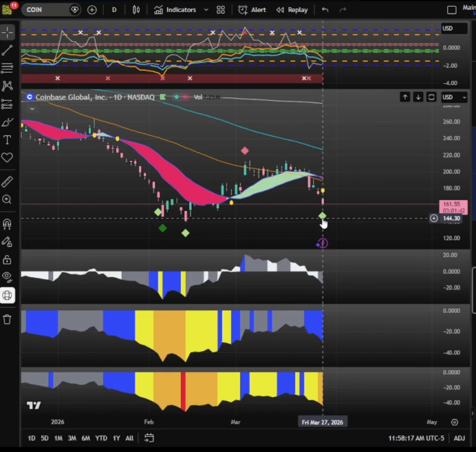The height and width of the screenshot is (452, 476).
Task: Click the plus button beside 144.30
Action: [434, 218]
